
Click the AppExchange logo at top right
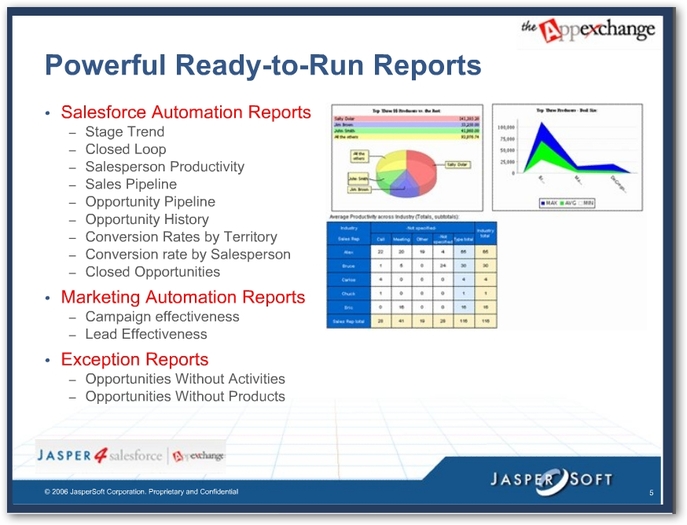pyautogui.click(x=588, y=30)
